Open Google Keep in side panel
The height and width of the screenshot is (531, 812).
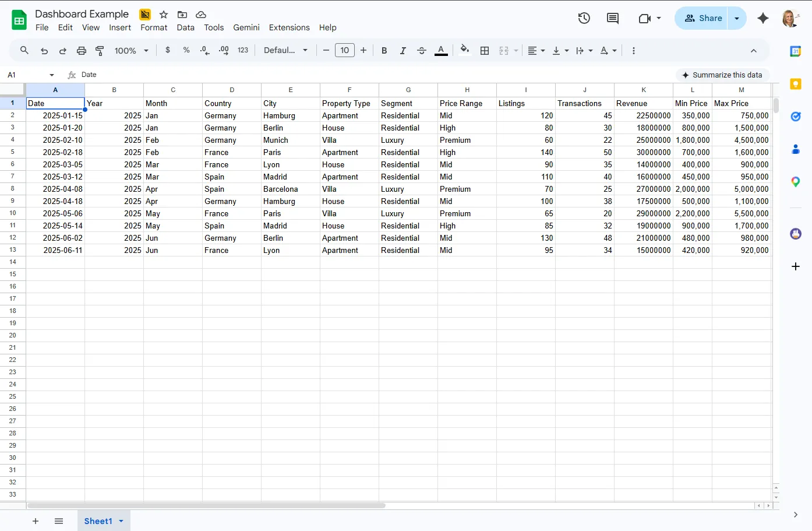796,84
